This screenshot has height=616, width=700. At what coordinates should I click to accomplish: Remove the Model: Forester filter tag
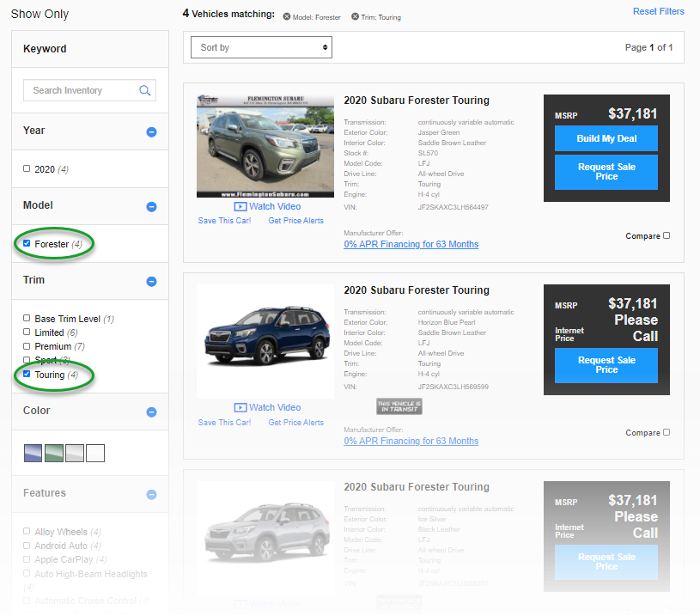(x=287, y=17)
